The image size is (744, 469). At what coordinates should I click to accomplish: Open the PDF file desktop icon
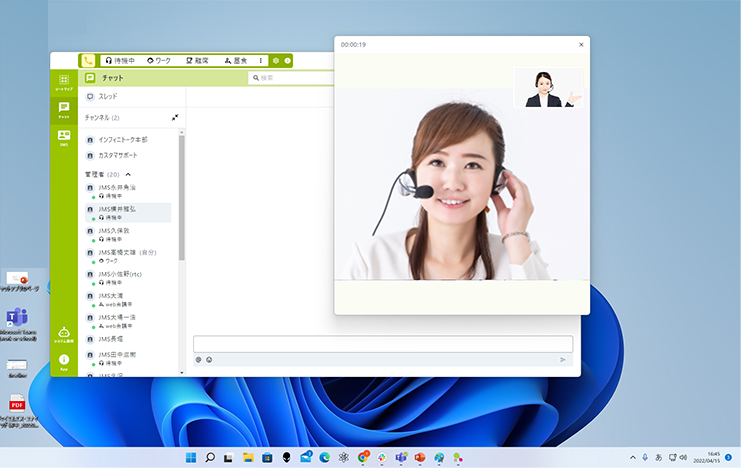click(18, 411)
